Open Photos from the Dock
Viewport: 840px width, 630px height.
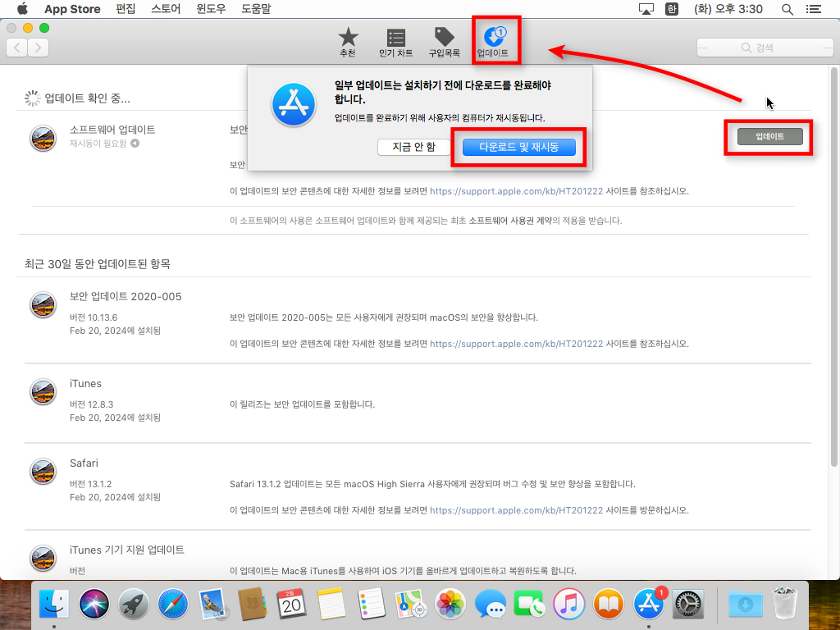[x=450, y=603]
